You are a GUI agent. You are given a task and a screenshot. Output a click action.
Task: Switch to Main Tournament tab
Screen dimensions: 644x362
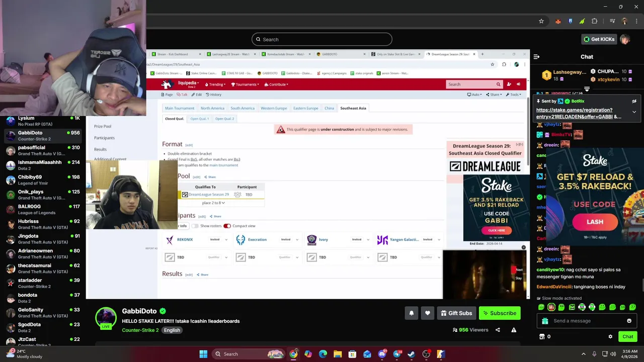click(x=180, y=108)
